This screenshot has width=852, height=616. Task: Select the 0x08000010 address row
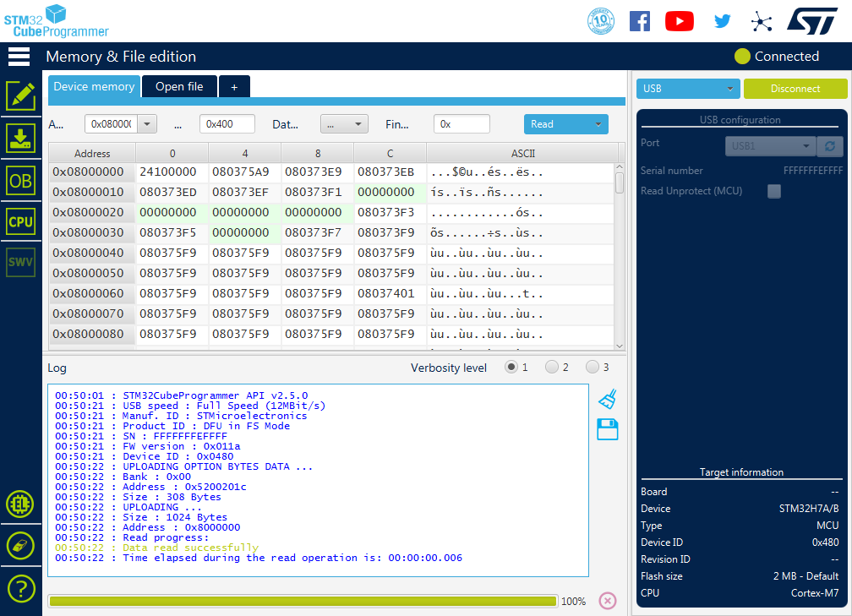point(92,193)
